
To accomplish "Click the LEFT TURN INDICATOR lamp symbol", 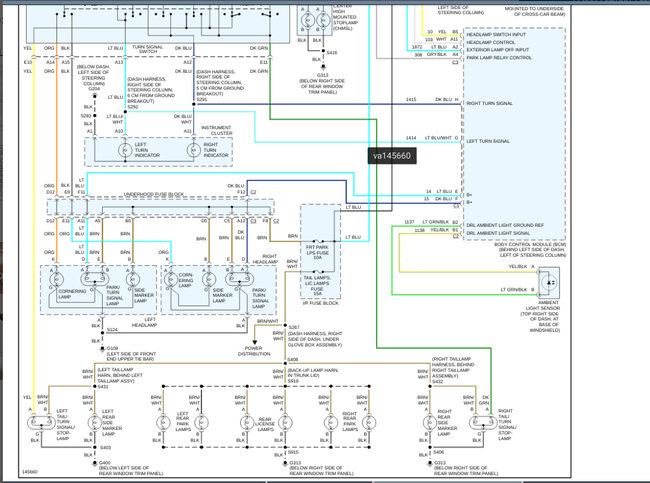I will [x=125, y=150].
